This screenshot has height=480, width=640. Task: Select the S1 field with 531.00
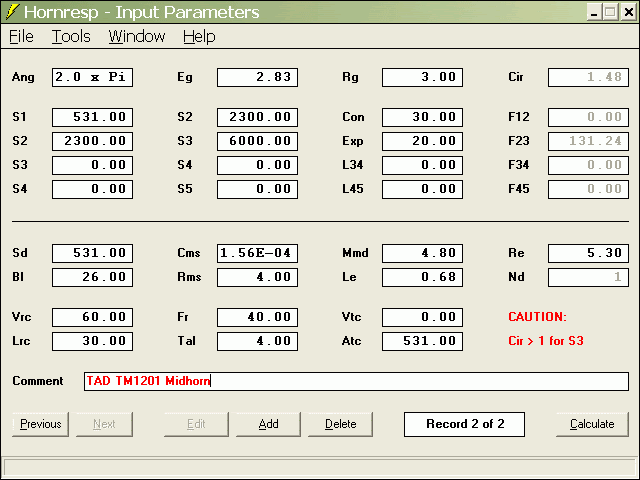tap(92, 117)
